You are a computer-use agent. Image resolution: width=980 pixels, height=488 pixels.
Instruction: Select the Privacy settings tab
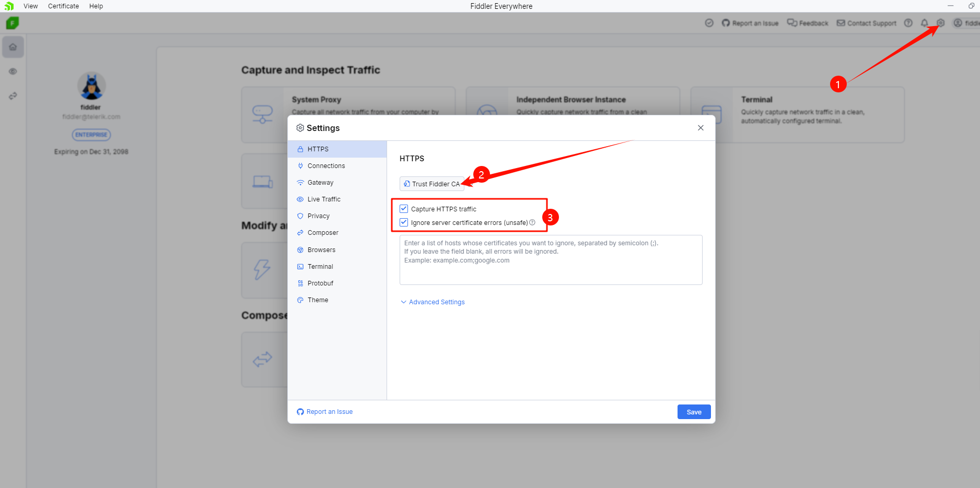coord(337,216)
